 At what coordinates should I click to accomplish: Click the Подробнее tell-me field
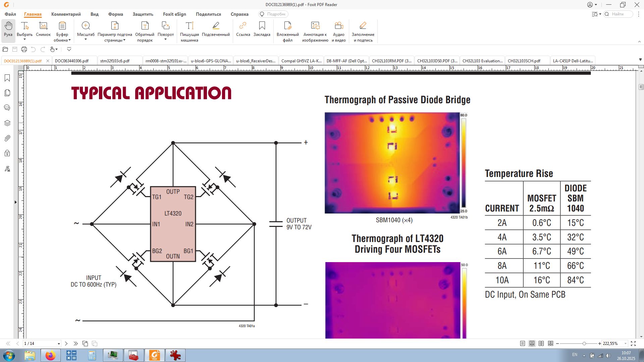[x=273, y=14]
